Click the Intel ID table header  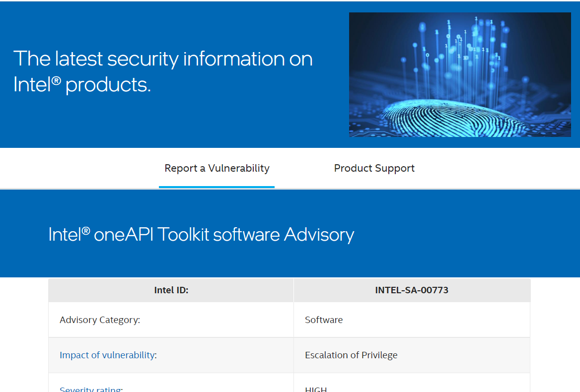(x=171, y=290)
